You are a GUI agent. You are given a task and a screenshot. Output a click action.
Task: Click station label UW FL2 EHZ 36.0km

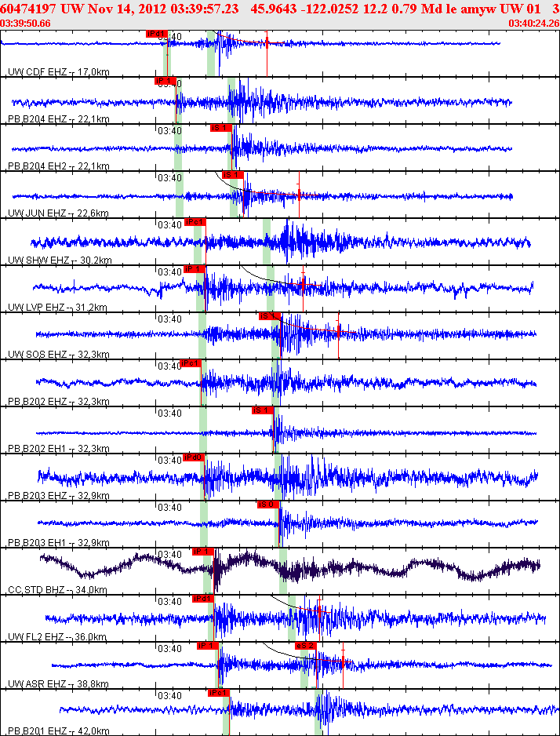tap(57, 637)
